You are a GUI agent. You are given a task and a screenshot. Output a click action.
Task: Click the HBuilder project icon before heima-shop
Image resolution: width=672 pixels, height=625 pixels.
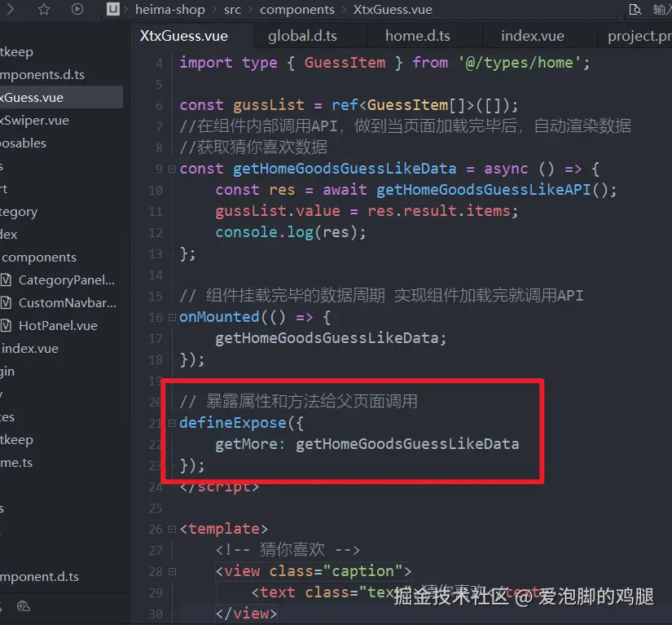point(112,9)
